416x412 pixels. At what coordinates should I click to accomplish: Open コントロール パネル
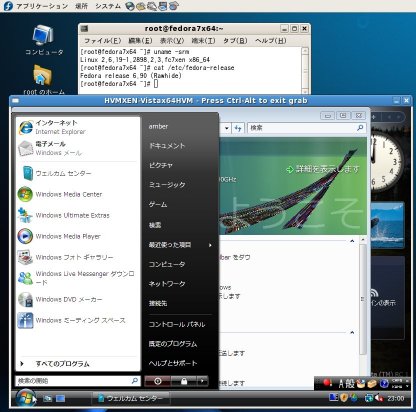tap(177, 324)
